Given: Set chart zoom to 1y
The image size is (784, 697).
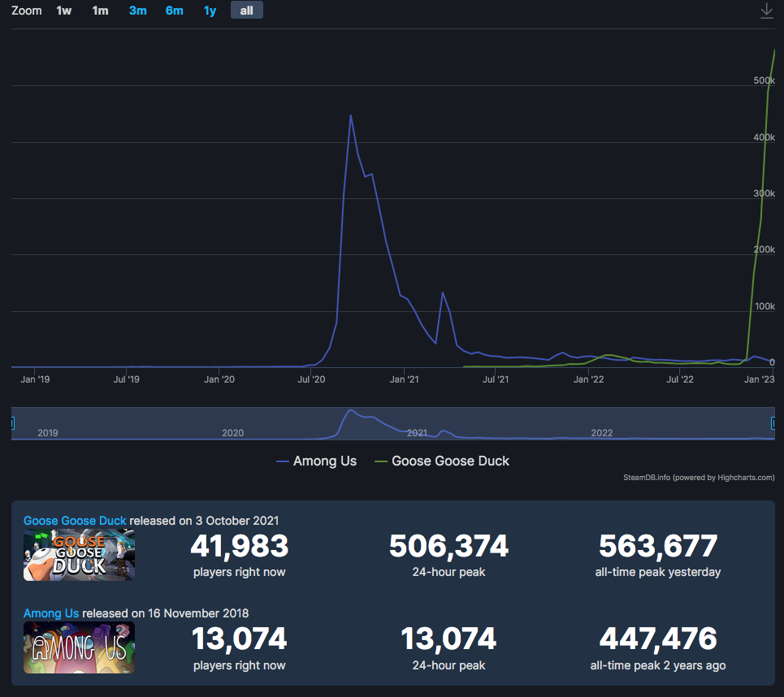Looking at the screenshot, I should [x=210, y=11].
